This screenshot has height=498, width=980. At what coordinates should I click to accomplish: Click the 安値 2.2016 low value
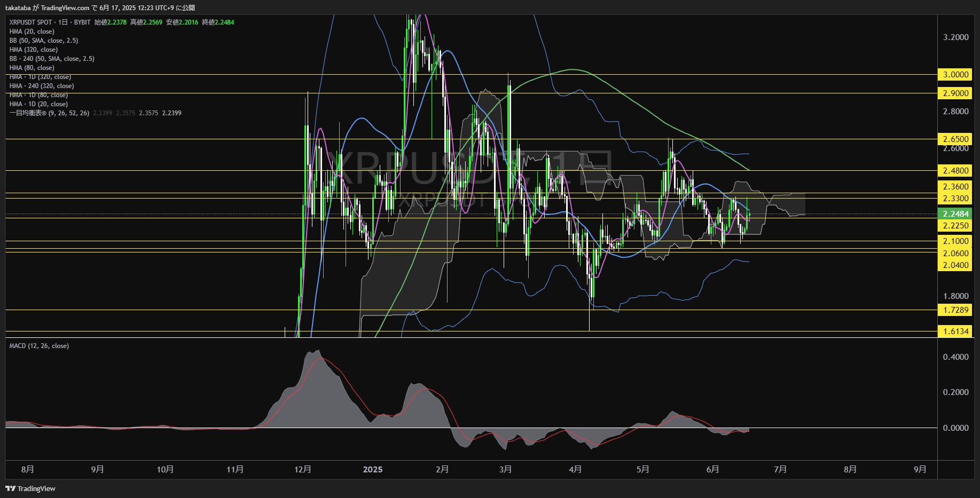pos(182,22)
